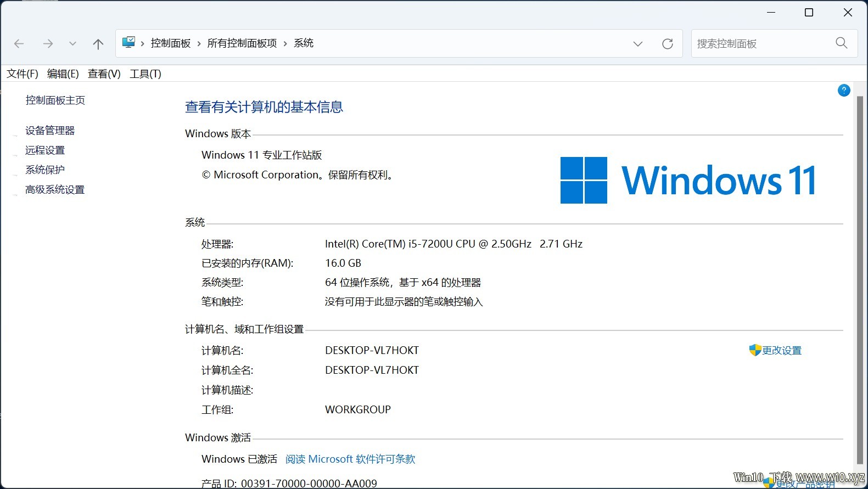The height and width of the screenshot is (489, 868).
Task: Click 没有可用于此显示器的笔或触控输入 text
Action: pyautogui.click(x=404, y=302)
